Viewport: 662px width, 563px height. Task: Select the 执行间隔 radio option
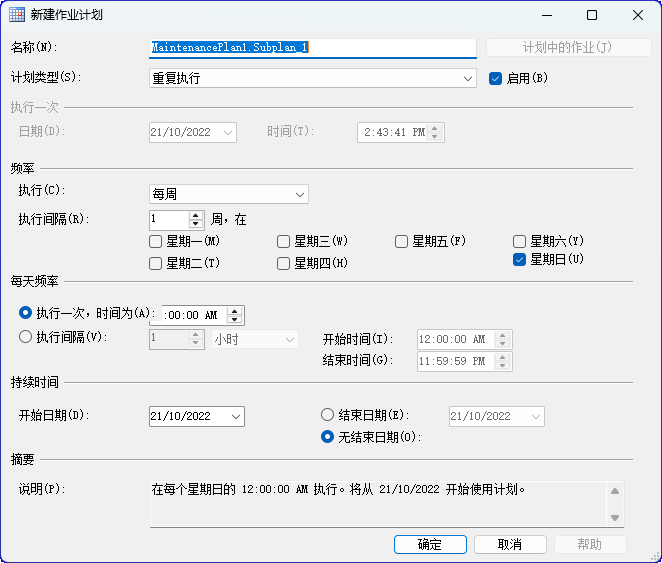point(26,337)
